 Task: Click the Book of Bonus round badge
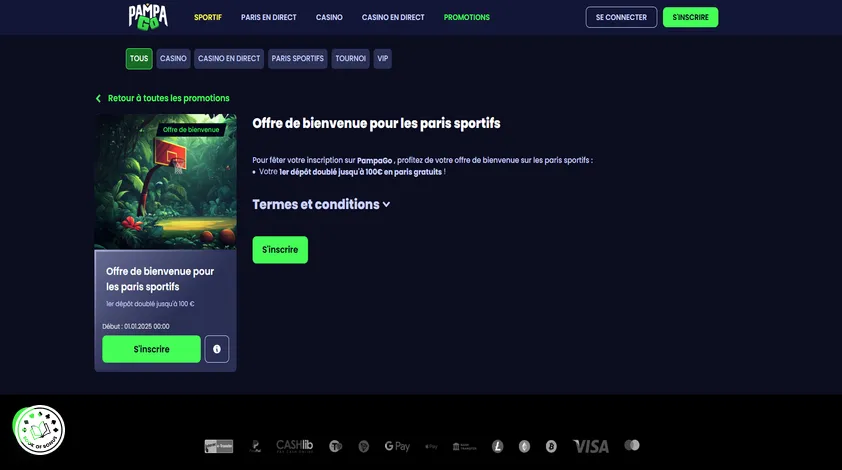39,430
